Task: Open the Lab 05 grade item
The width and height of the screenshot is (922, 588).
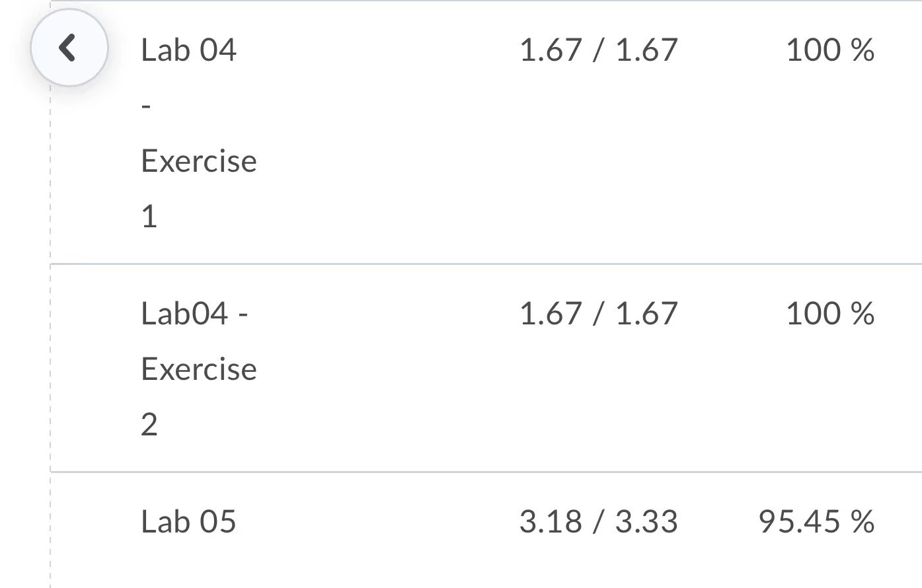Action: 188,522
